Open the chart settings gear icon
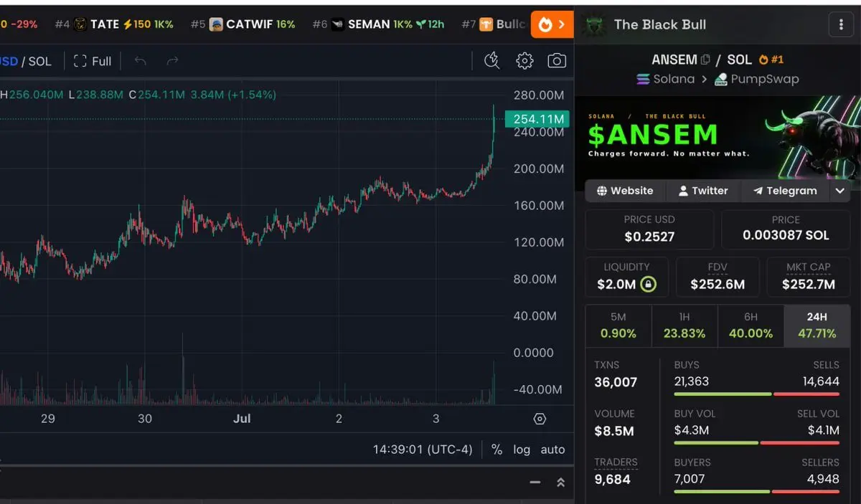861x504 pixels. click(524, 61)
